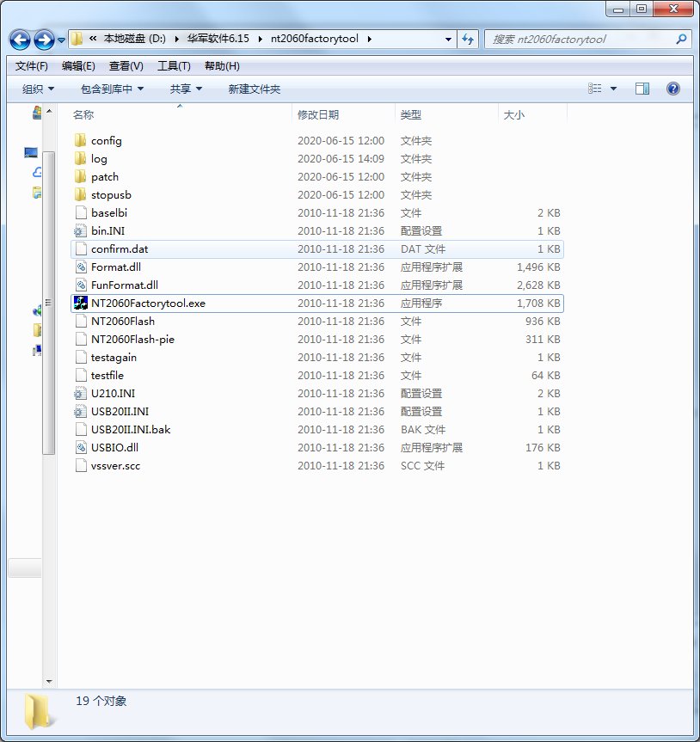Sort by 修改日期 column header
Viewport: 700px width, 742px height.
tap(344, 114)
